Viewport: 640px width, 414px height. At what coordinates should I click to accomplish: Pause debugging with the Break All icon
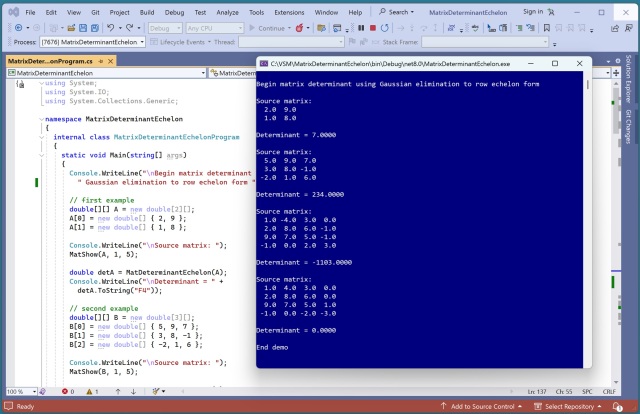361,28
